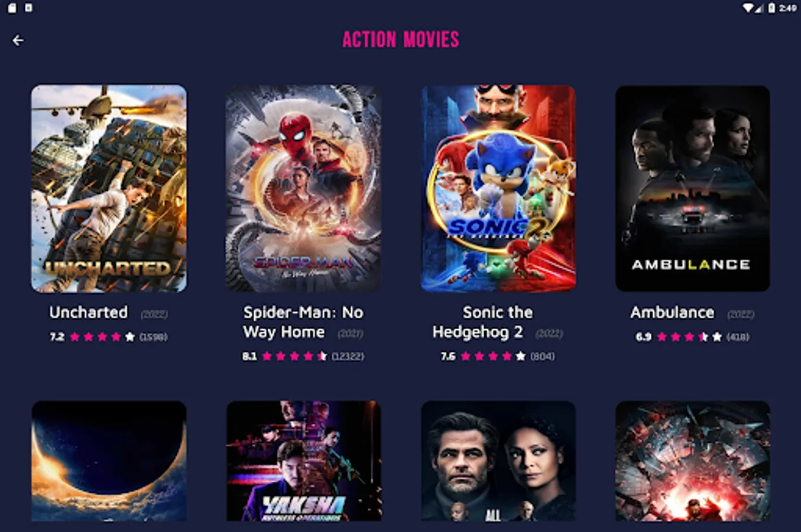
Task: Go back using the arrow icon
Action: [18, 40]
